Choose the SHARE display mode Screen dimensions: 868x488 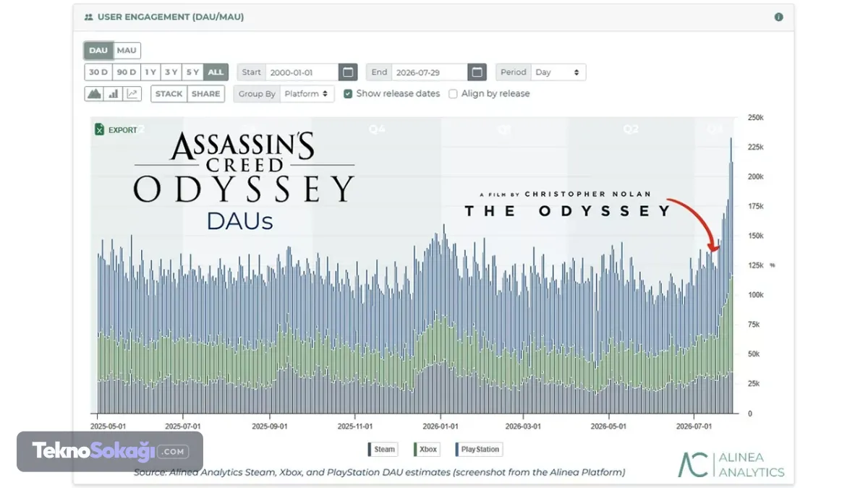click(206, 94)
